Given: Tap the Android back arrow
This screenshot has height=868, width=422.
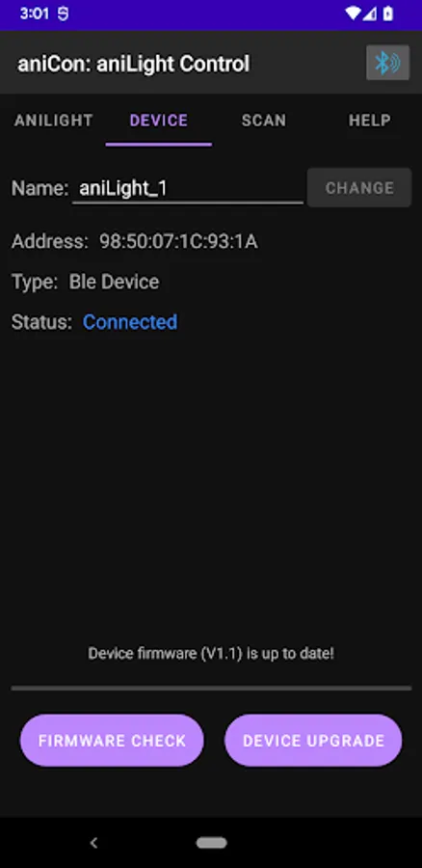Looking at the screenshot, I should coord(94,843).
